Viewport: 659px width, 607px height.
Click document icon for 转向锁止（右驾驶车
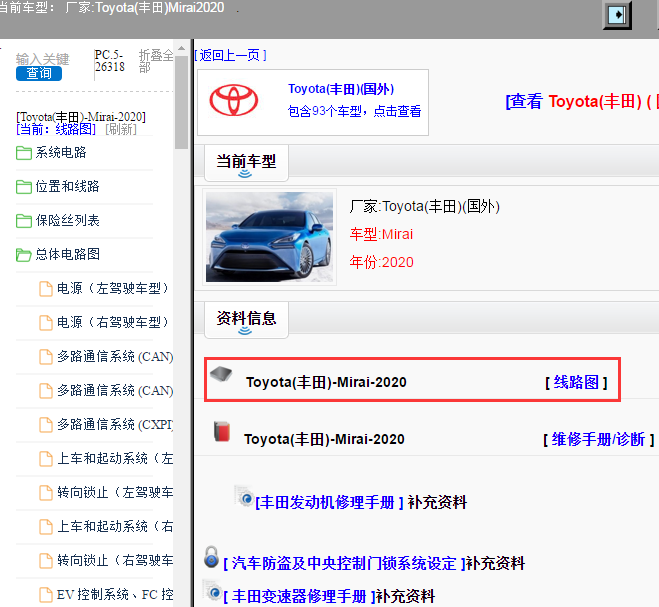pyautogui.click(x=46, y=561)
